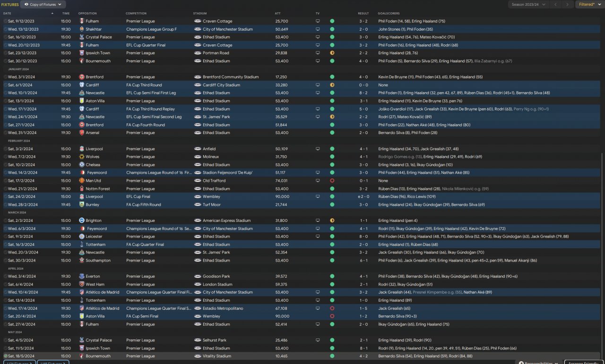The image size is (605, 364).
Task: Tick the selection circle for Sat, 30/3/2024
Action: click(5, 260)
